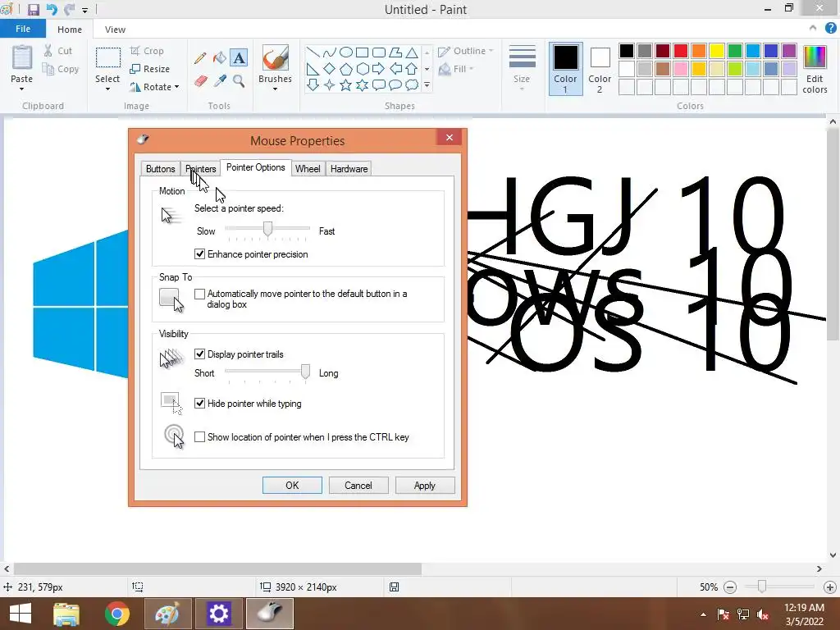Select the Color picker eyedropper tool
Image resolution: width=840 pixels, height=630 pixels.
(x=220, y=81)
